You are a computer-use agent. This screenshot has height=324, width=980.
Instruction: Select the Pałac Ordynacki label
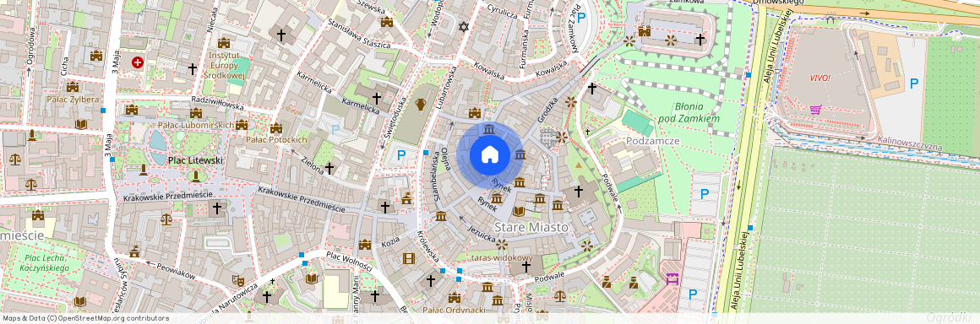455,310
